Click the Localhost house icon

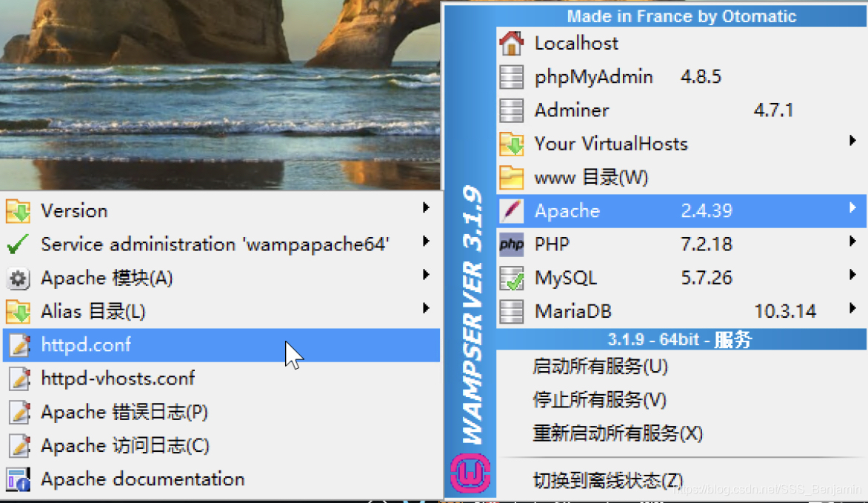tap(512, 43)
